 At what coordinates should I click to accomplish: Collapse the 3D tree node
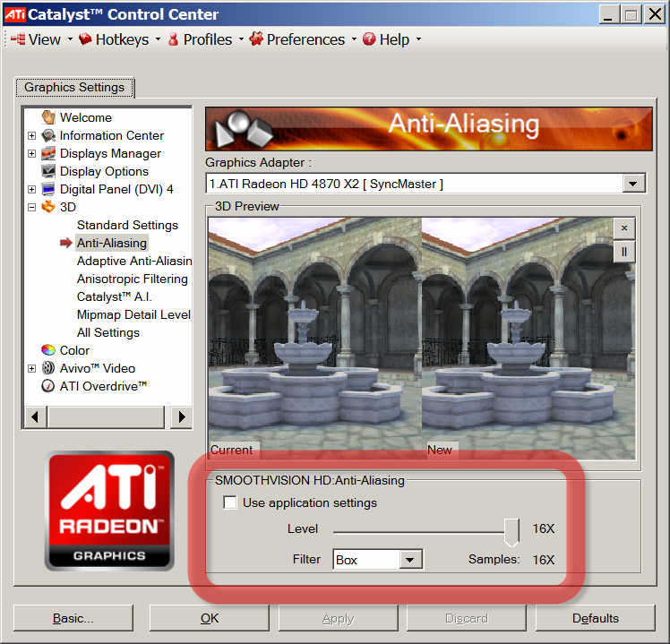click(x=31, y=207)
